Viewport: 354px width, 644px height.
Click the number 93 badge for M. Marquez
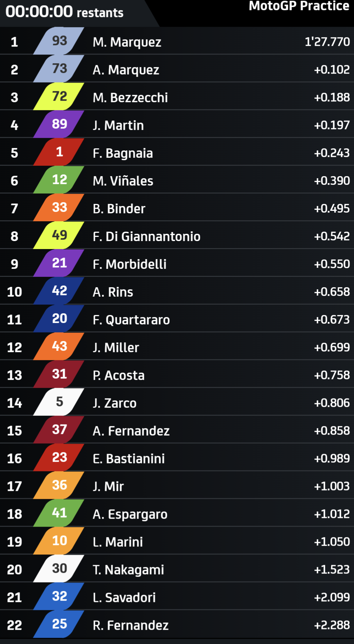click(x=59, y=41)
